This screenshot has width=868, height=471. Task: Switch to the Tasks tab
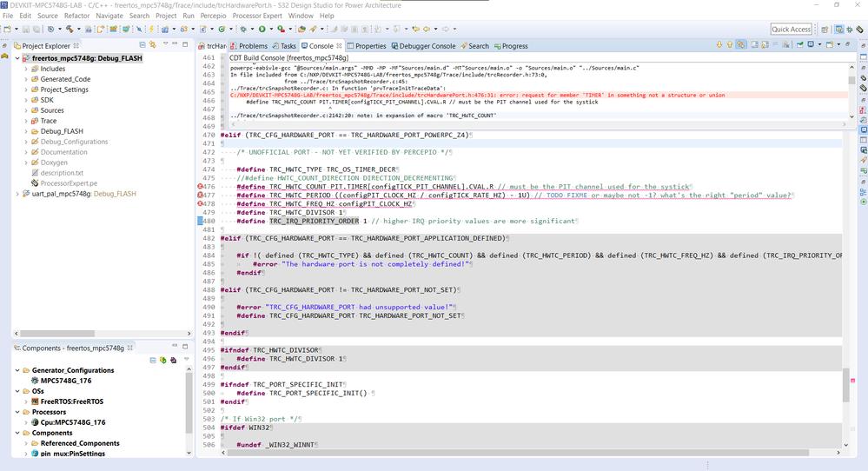click(284, 46)
